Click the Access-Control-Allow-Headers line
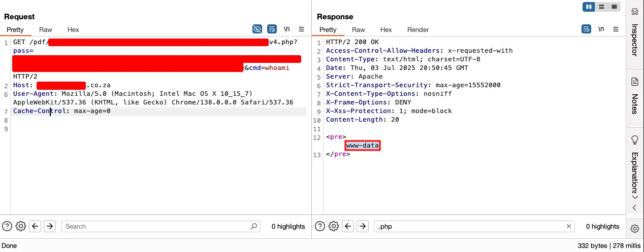 pos(420,51)
